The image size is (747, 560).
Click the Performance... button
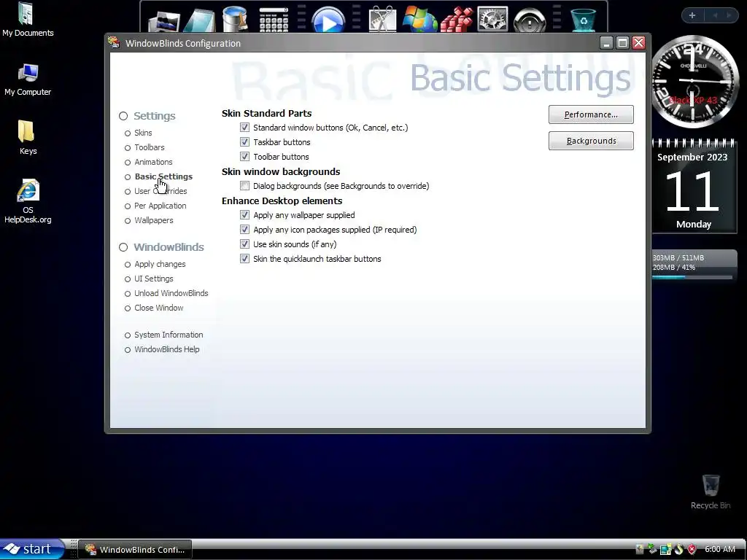pos(591,114)
